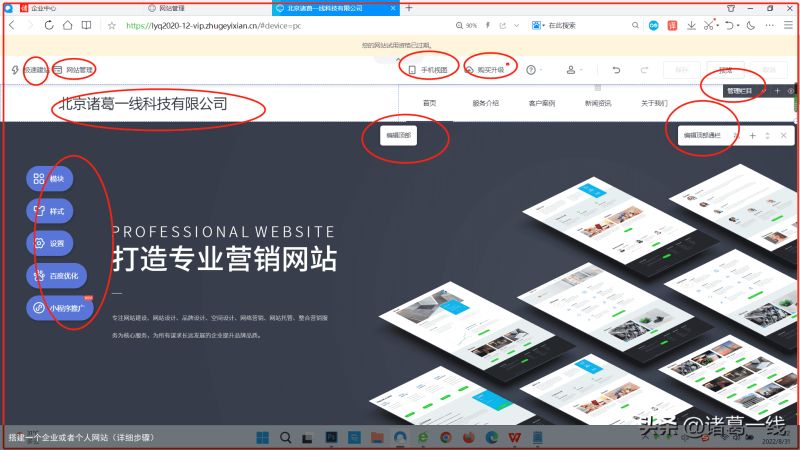Open Firefox from the taskbar

[469, 437]
